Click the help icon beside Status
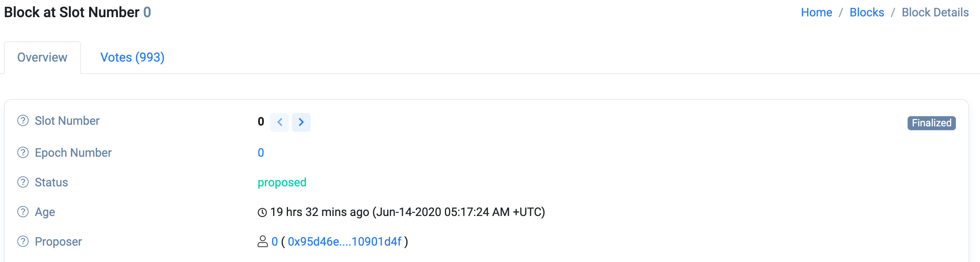 22,182
